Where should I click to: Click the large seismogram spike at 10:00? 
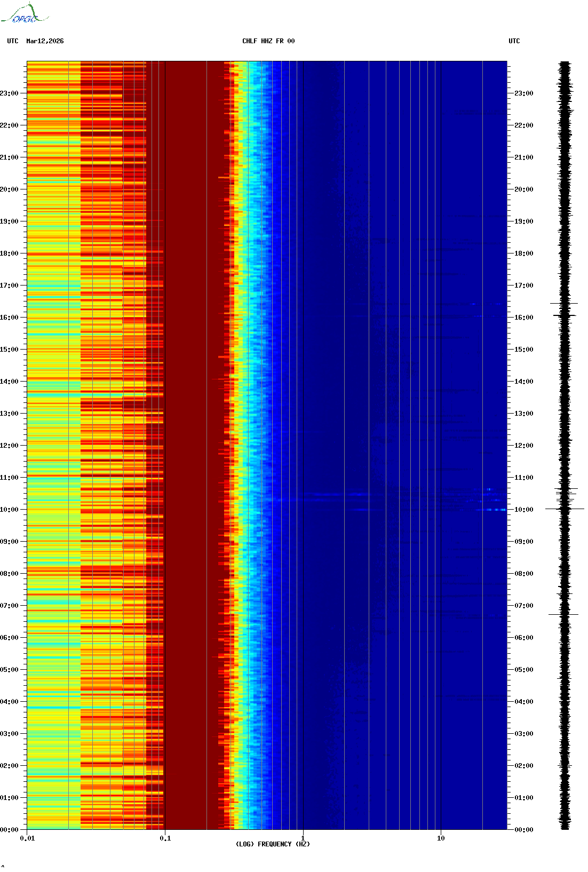point(565,509)
